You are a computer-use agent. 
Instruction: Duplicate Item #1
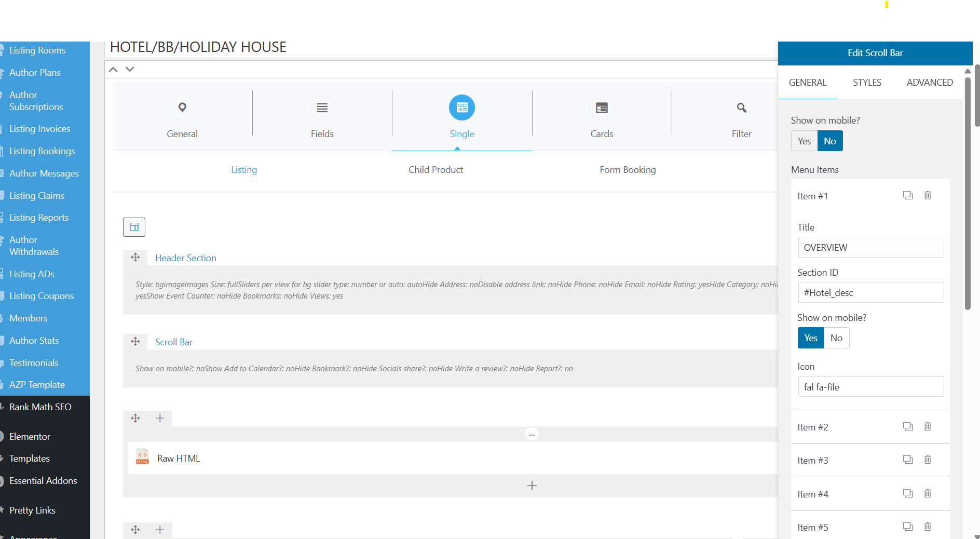pos(908,195)
